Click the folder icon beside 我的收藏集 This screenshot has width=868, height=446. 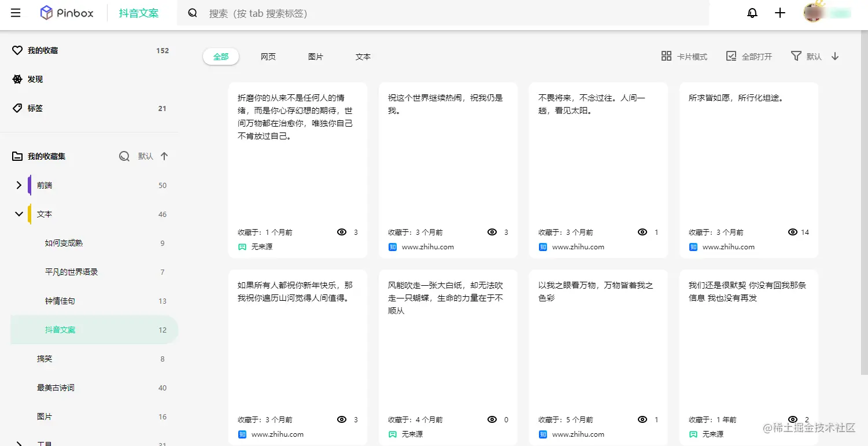coord(17,156)
